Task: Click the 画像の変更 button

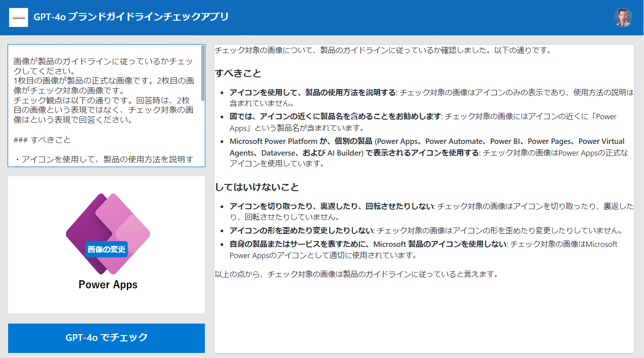Action: [107, 249]
